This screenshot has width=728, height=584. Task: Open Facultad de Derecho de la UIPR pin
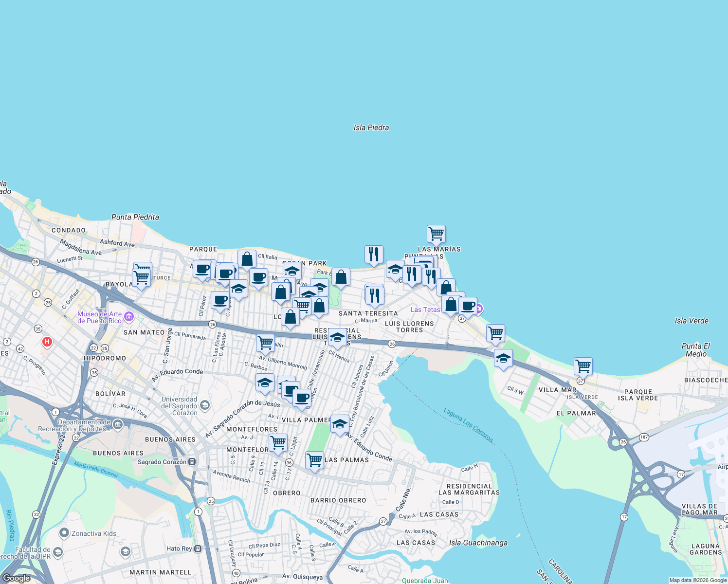tap(58, 552)
